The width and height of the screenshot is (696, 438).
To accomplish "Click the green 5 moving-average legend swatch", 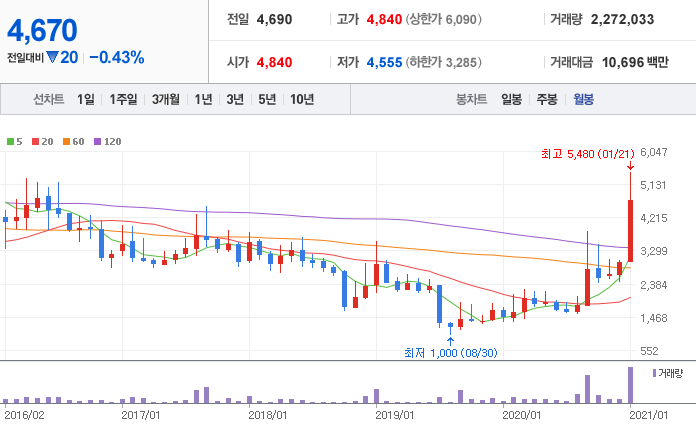I will coord(10,142).
